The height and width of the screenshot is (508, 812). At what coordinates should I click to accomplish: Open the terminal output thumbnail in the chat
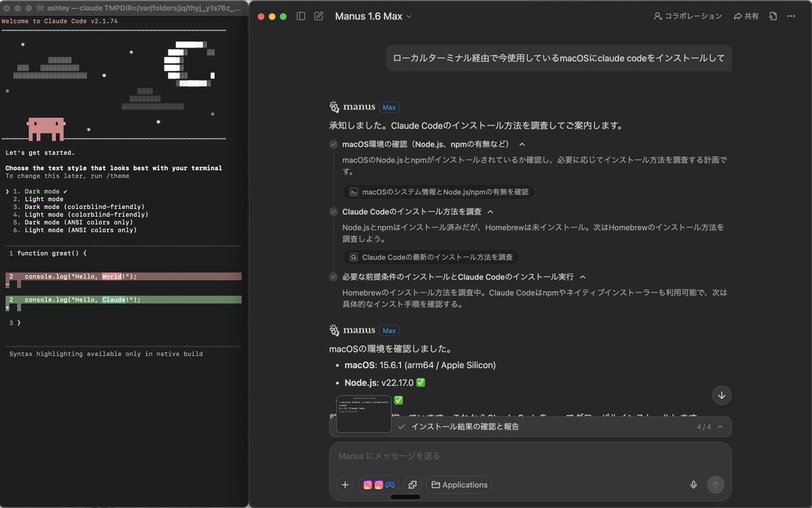364,413
